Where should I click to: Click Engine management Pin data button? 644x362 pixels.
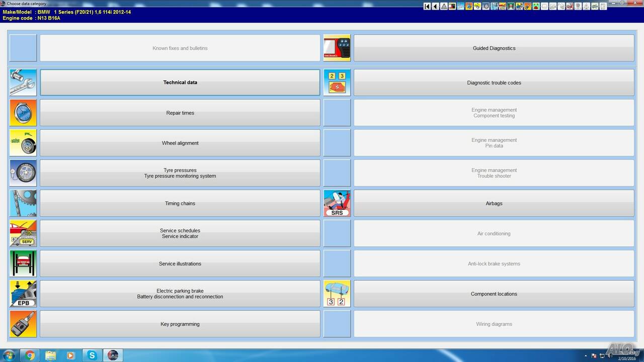pos(494,143)
